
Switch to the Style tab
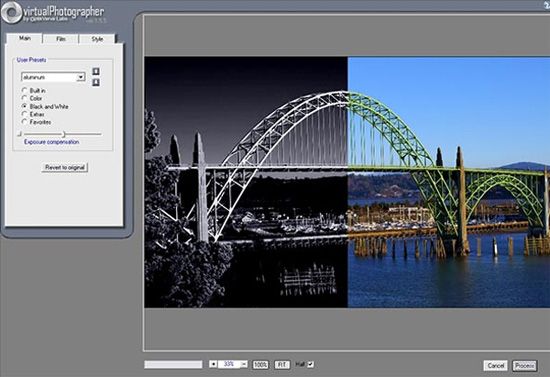click(97, 39)
